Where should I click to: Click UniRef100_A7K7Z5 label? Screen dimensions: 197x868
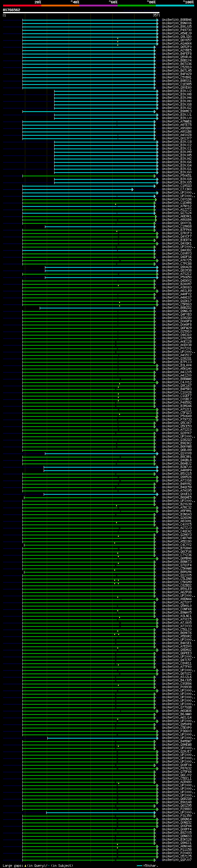[177, 260]
